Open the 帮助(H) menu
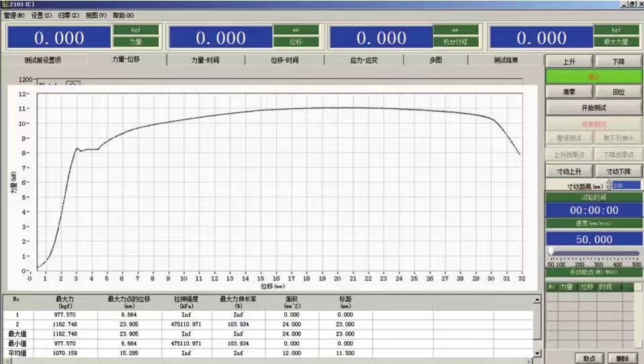 click(x=123, y=15)
